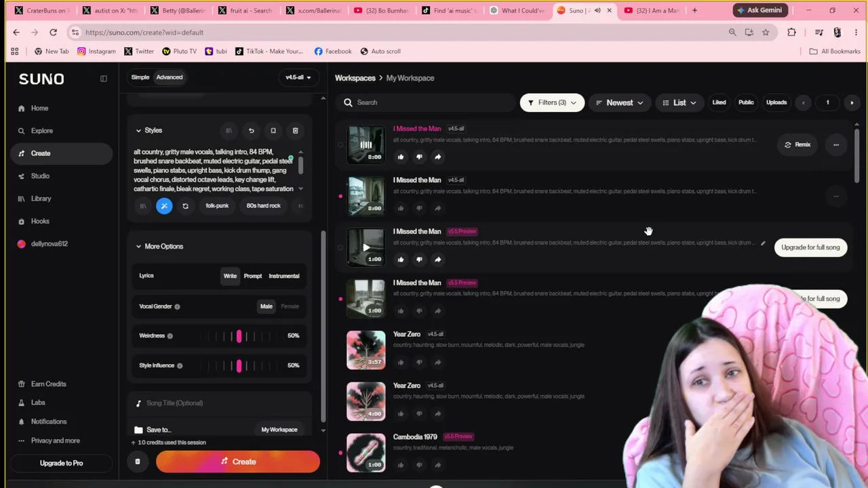Undo the last Styles edit

(x=251, y=131)
